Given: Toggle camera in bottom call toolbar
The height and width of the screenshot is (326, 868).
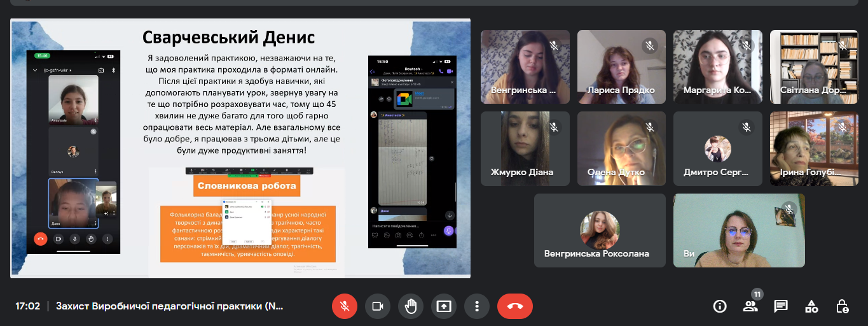Looking at the screenshot, I should [377, 306].
